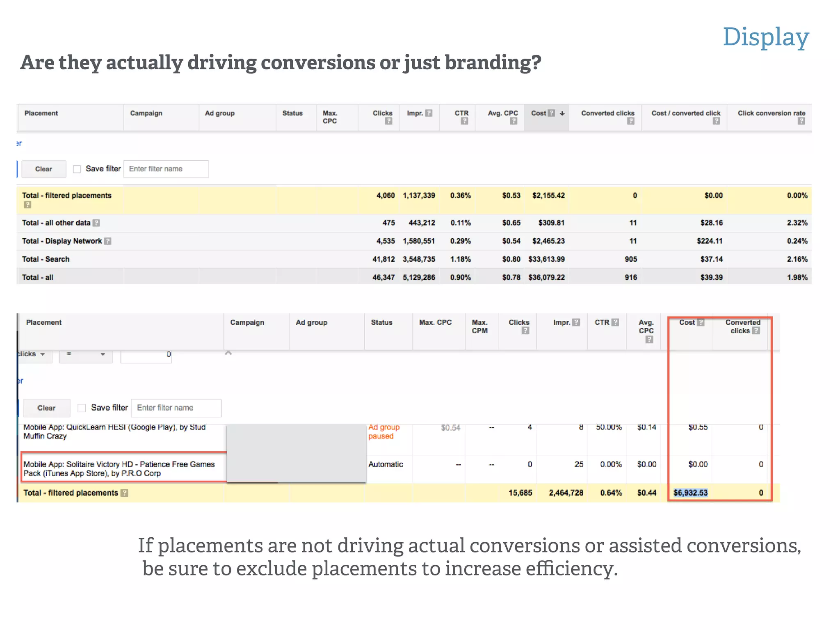Viewport: 840px width, 630px height.
Task: Open the Clicks metric filter dropdown
Action: pyautogui.click(x=34, y=354)
